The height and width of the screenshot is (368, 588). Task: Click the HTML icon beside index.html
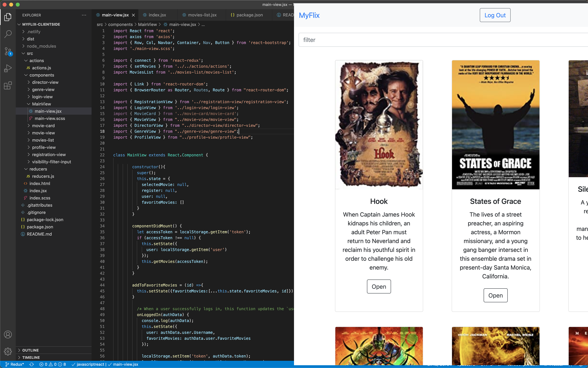click(26, 183)
